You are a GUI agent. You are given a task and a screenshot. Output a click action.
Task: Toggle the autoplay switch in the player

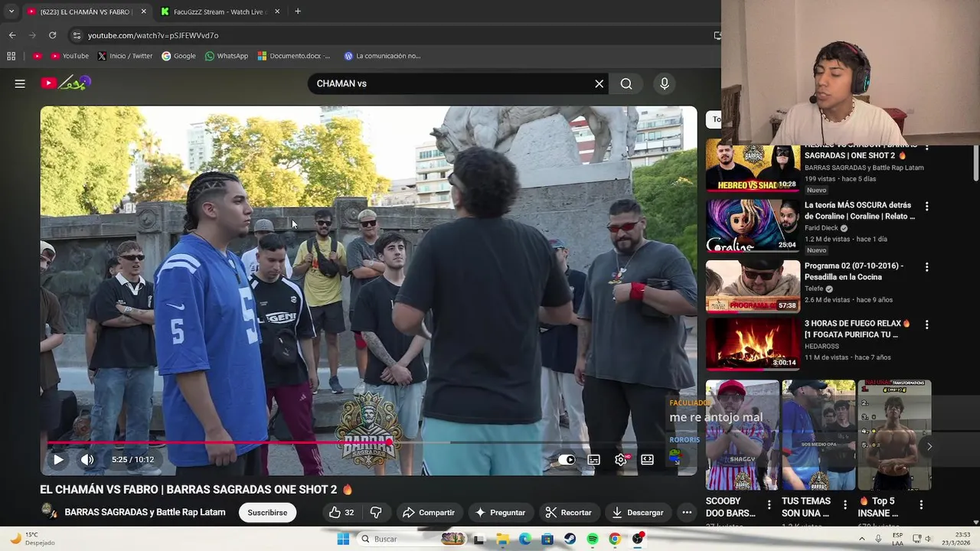click(x=567, y=460)
